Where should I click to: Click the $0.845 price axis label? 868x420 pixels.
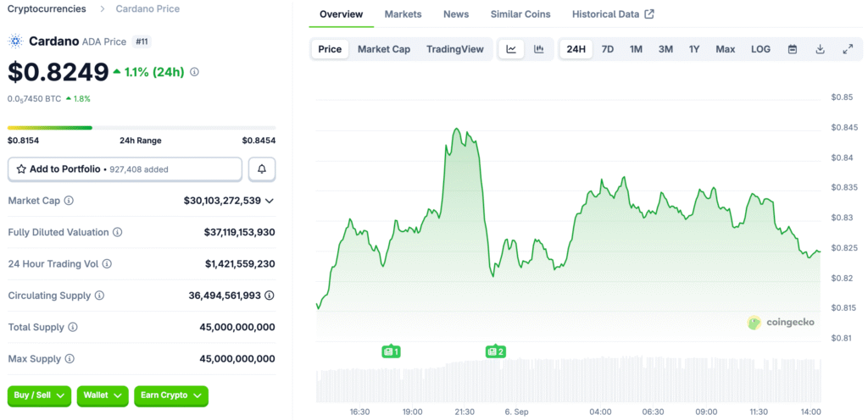tap(844, 128)
